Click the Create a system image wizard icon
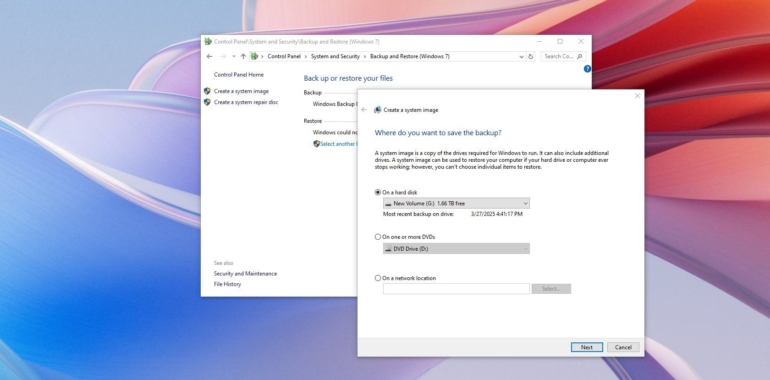 [x=378, y=110]
